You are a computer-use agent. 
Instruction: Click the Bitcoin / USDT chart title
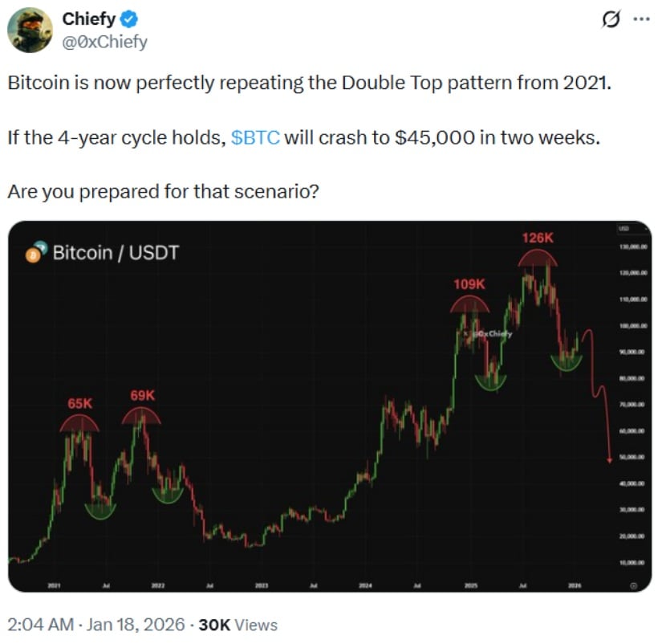[x=116, y=254]
